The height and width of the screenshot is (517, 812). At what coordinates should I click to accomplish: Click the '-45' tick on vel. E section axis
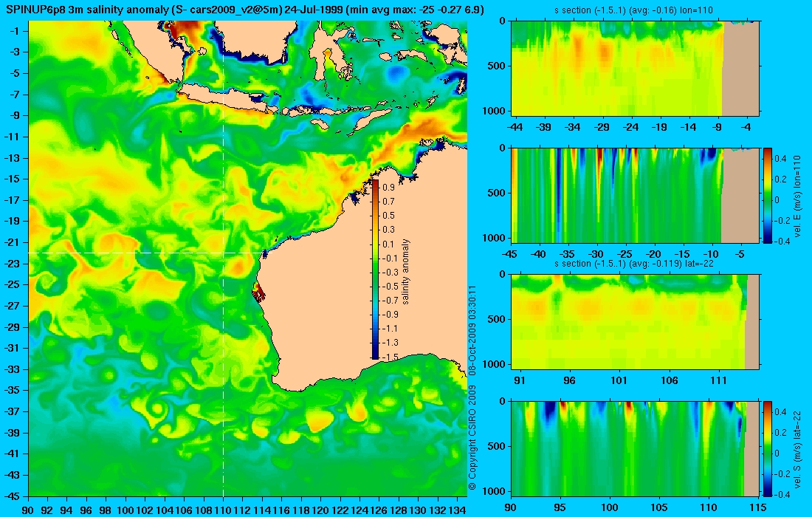pyautogui.click(x=510, y=254)
